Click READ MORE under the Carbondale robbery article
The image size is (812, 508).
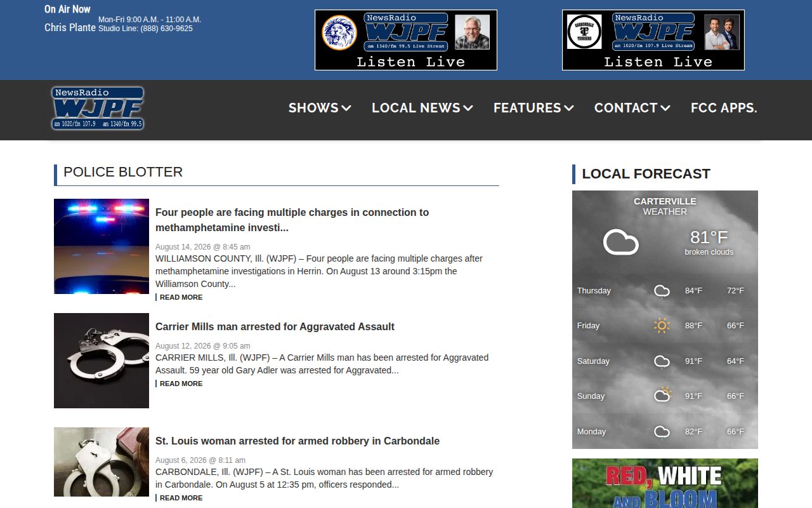[x=181, y=498]
